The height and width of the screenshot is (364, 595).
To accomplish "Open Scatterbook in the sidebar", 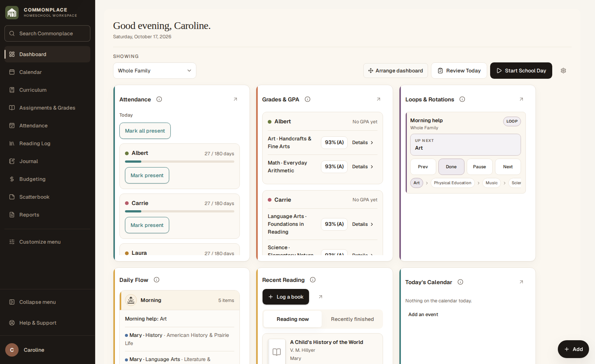I will 47,197.
